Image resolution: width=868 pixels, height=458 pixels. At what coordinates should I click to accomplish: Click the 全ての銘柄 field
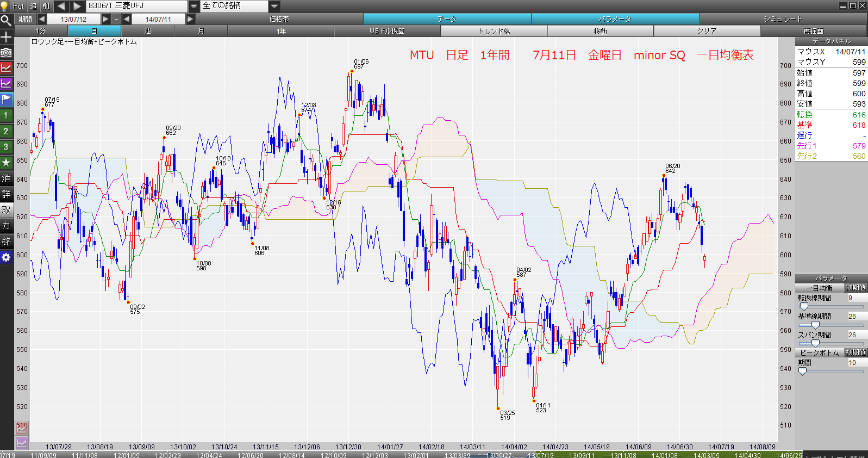tap(235, 6)
